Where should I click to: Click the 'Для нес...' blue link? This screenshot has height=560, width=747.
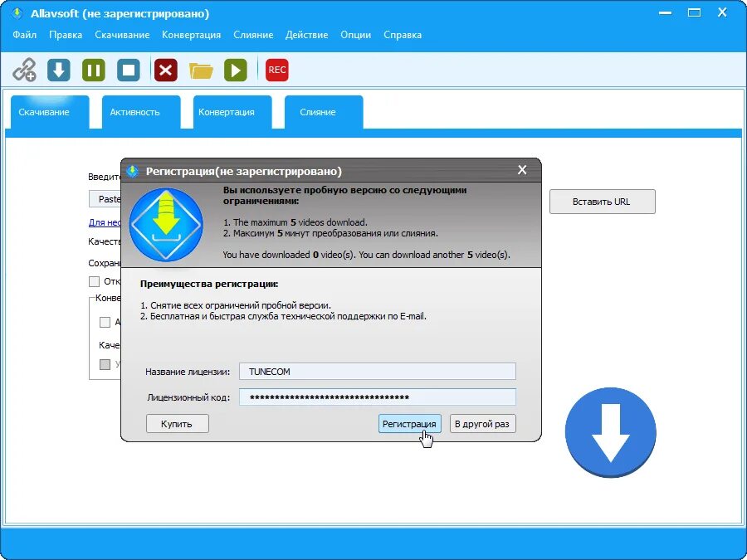click(105, 222)
